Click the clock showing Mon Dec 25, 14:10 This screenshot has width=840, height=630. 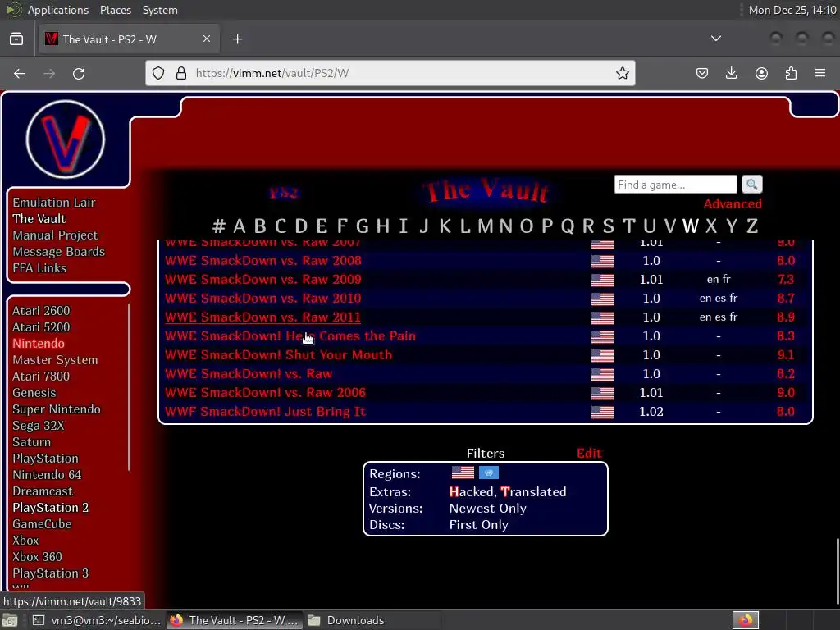(792, 10)
